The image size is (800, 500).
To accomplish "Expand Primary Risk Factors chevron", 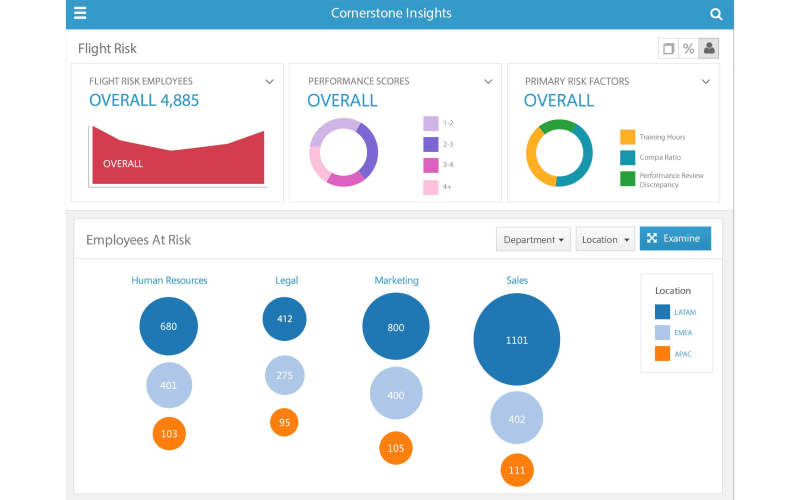I will (x=706, y=81).
